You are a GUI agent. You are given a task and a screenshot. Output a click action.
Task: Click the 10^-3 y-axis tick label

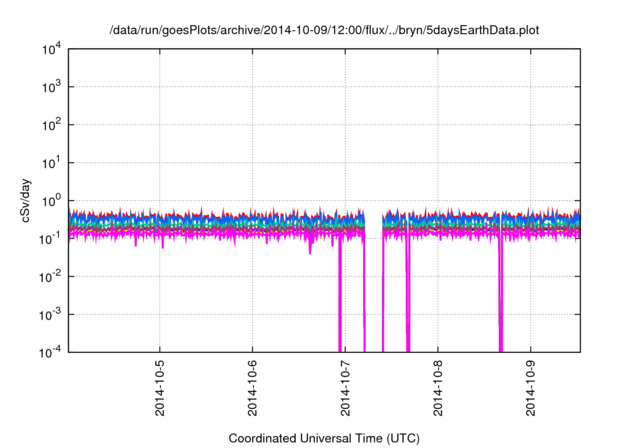coord(50,315)
